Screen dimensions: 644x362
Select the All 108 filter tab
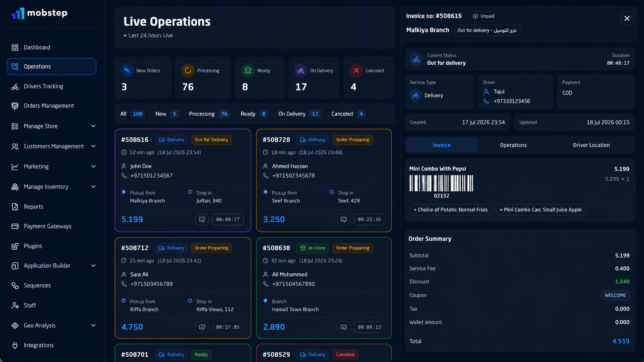[132, 114]
